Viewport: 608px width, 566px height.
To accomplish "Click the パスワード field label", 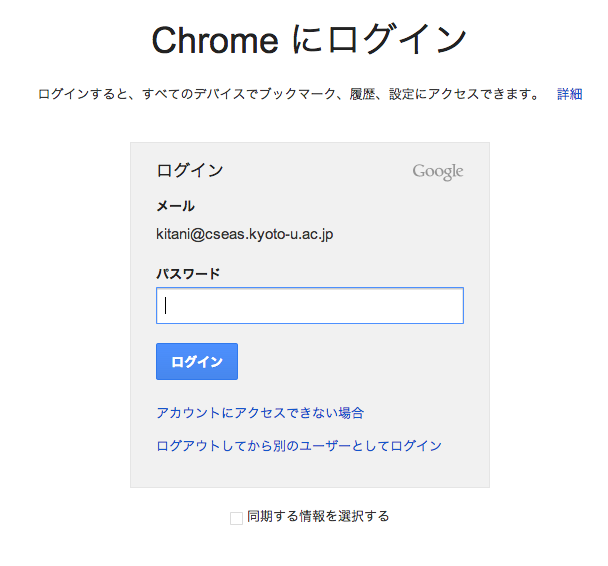I will pyautogui.click(x=188, y=274).
